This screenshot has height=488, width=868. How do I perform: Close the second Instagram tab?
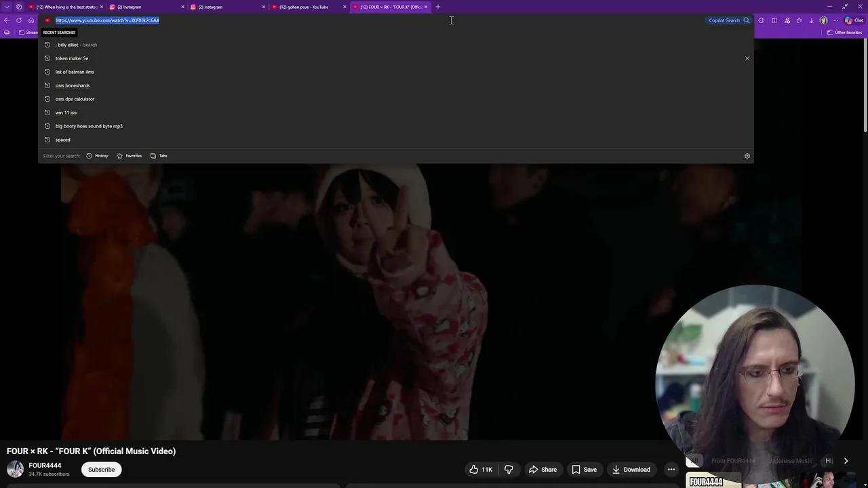pyautogui.click(x=264, y=7)
